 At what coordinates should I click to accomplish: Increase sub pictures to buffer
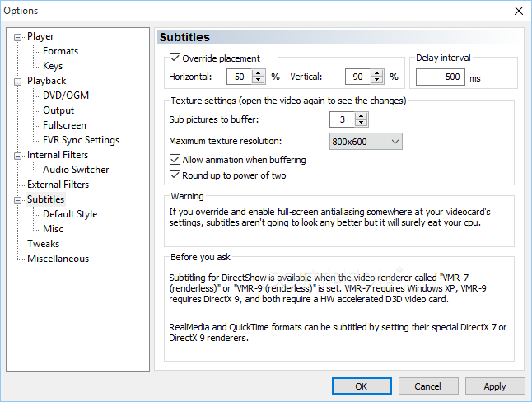[x=362, y=115]
